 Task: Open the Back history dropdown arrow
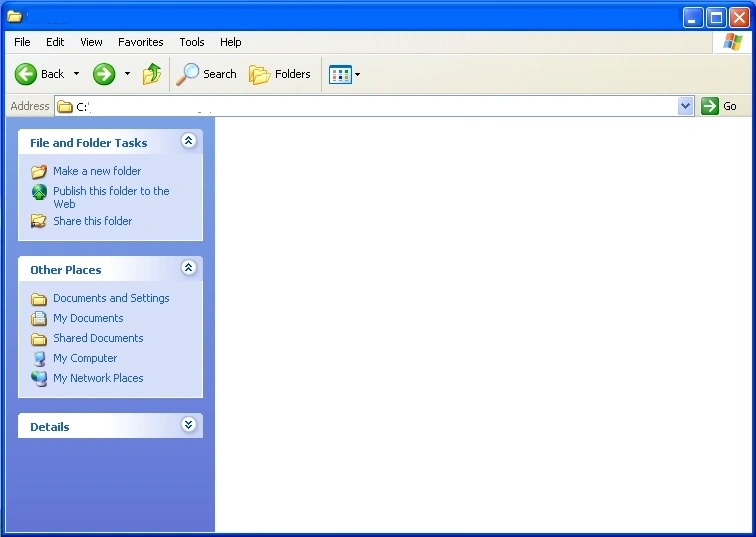coord(76,74)
